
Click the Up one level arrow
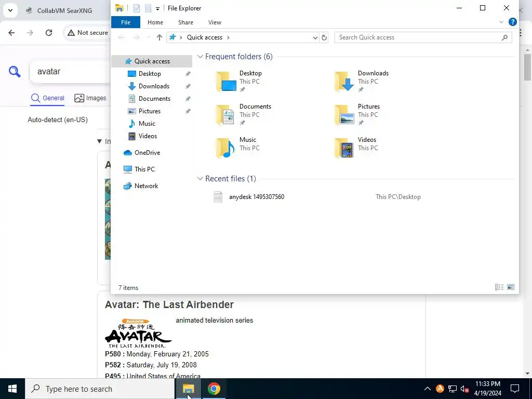click(159, 37)
